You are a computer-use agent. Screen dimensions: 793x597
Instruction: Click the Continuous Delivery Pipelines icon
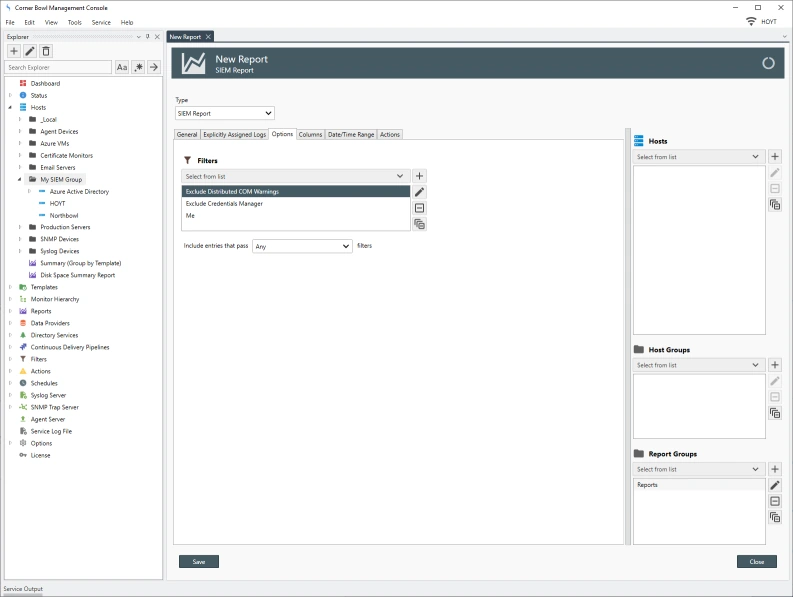coord(23,347)
